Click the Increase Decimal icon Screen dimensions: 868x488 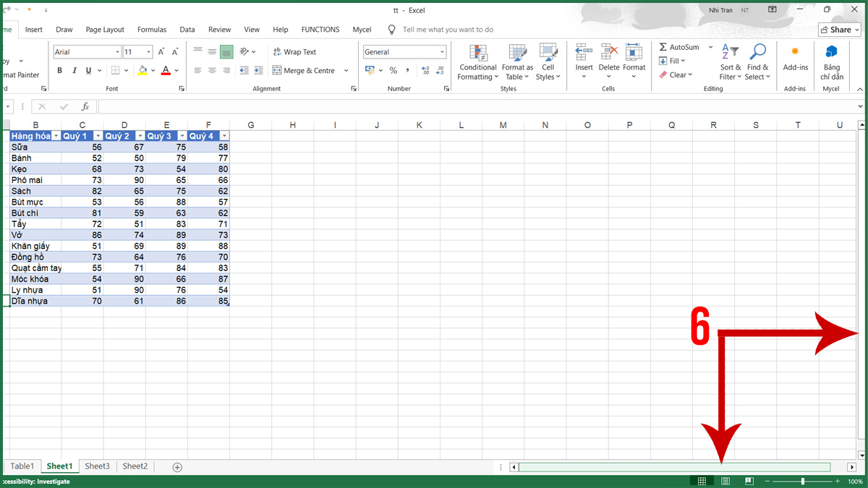[x=426, y=70]
